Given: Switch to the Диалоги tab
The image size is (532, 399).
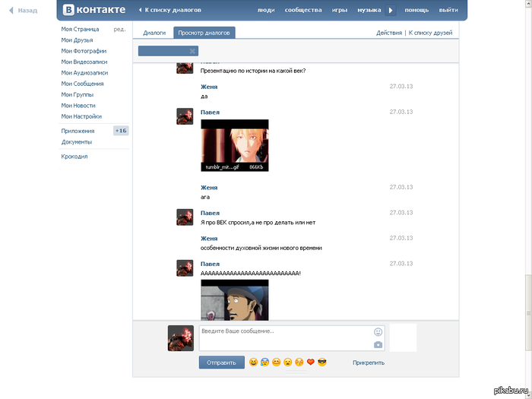Looking at the screenshot, I should [x=154, y=33].
